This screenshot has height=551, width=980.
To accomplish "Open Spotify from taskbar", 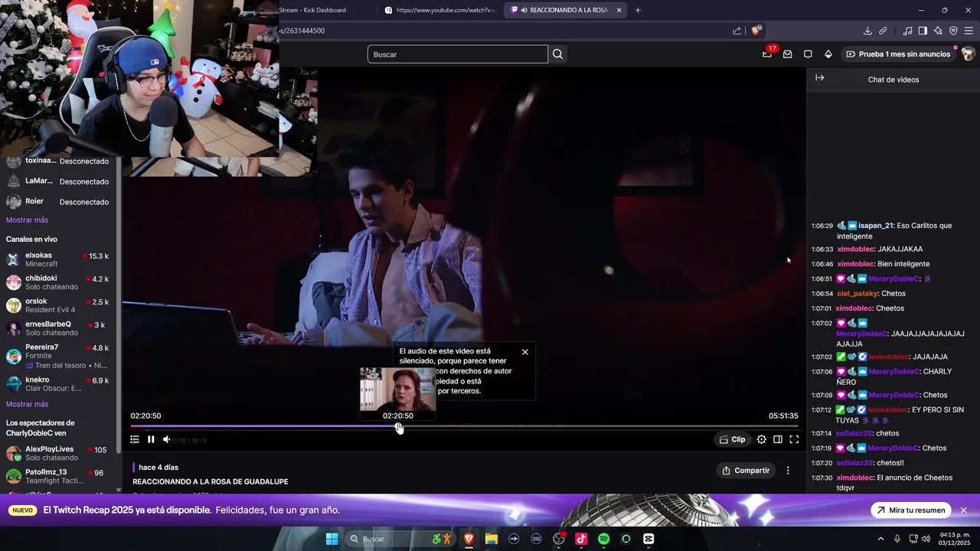I will tap(603, 539).
